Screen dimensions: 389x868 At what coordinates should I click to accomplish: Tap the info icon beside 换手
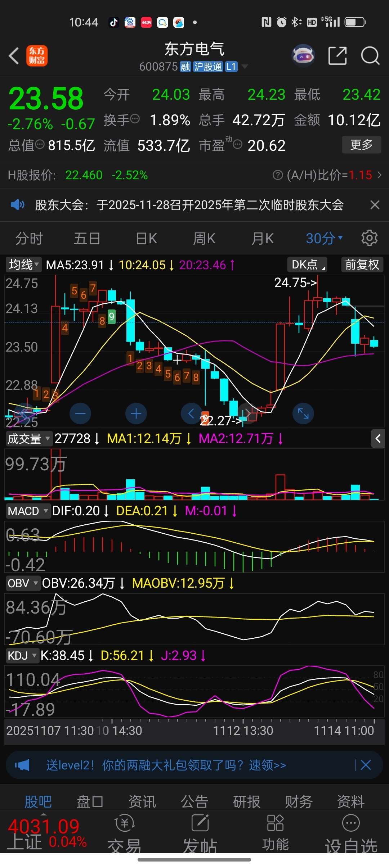click(x=135, y=119)
